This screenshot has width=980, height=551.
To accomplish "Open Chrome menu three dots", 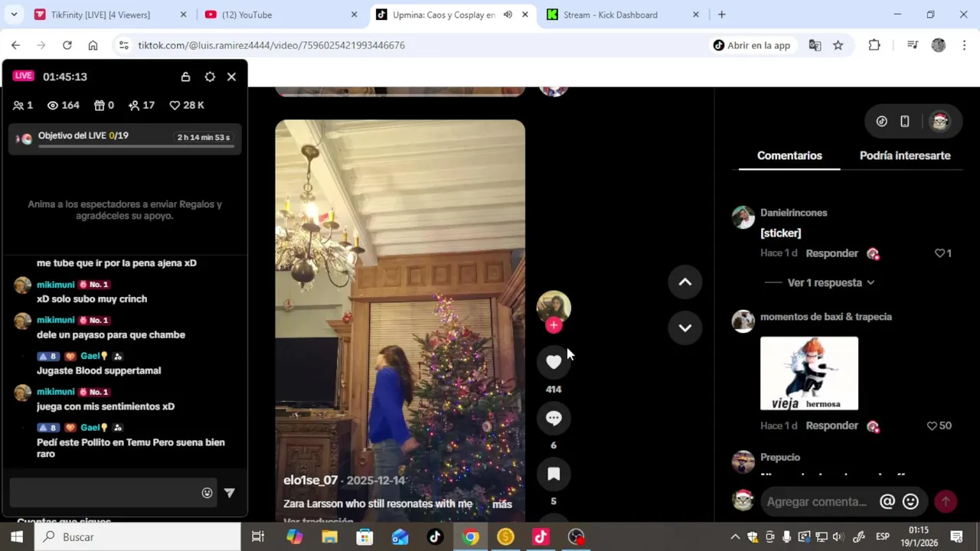I will (x=964, y=45).
